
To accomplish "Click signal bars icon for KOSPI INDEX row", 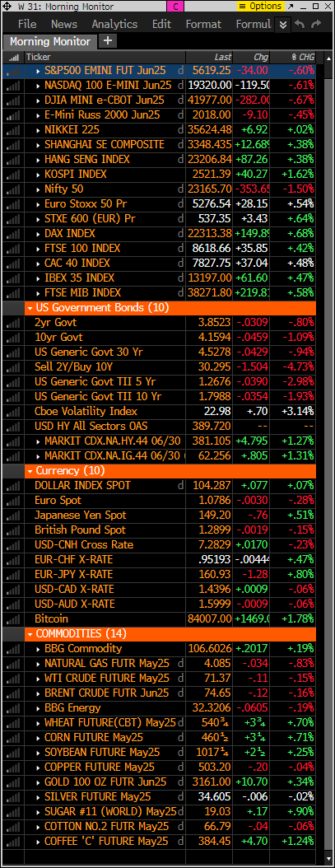I will click(14, 175).
